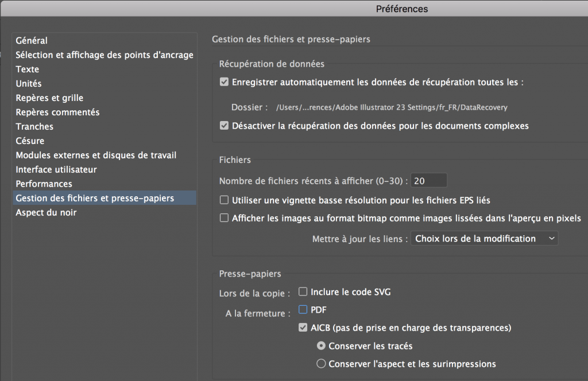This screenshot has width=588, height=381.
Task: Enable low resolution thumbnail for EPS files
Action: [x=224, y=200]
